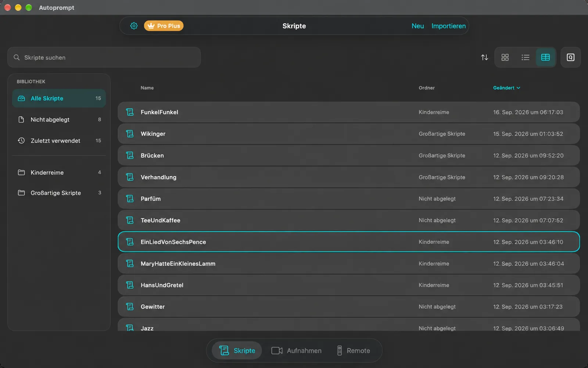Select the FunkelFunkel script name
The image size is (588, 368).
click(x=159, y=112)
